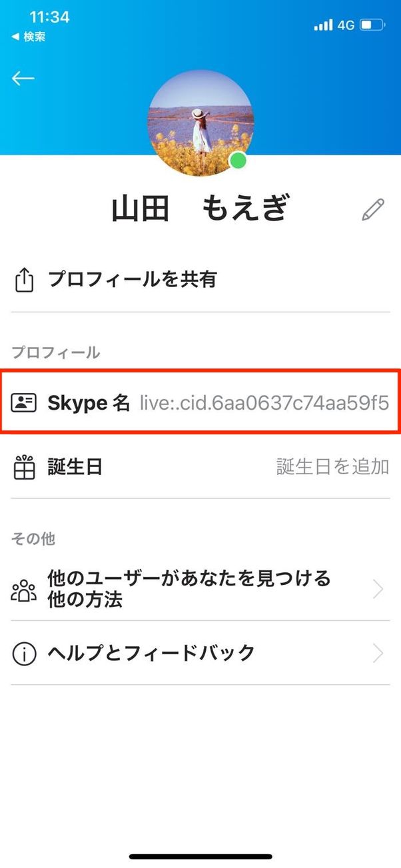401x868 pixels.
Task: Open the 誕生日 row details
Action: (x=200, y=466)
